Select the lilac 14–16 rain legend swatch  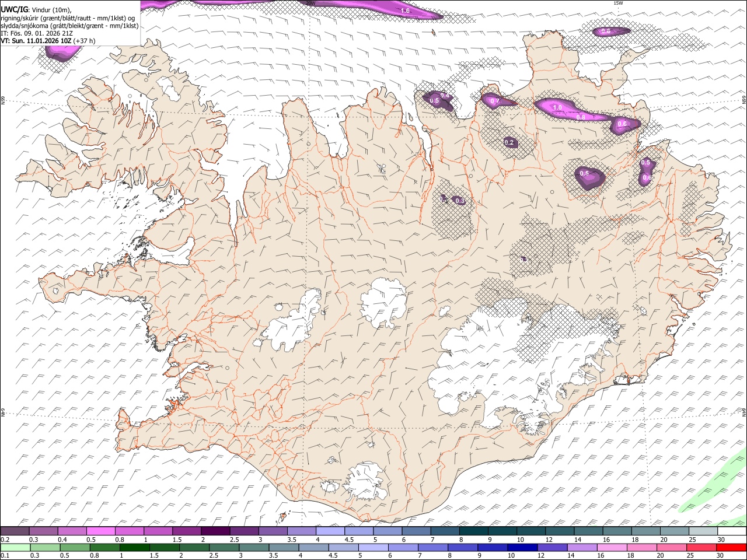point(582,547)
